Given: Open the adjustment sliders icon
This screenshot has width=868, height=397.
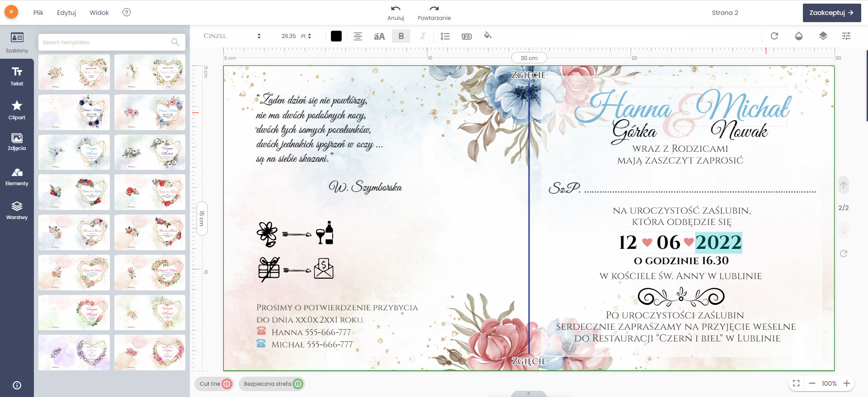Looking at the screenshot, I should [x=846, y=36].
